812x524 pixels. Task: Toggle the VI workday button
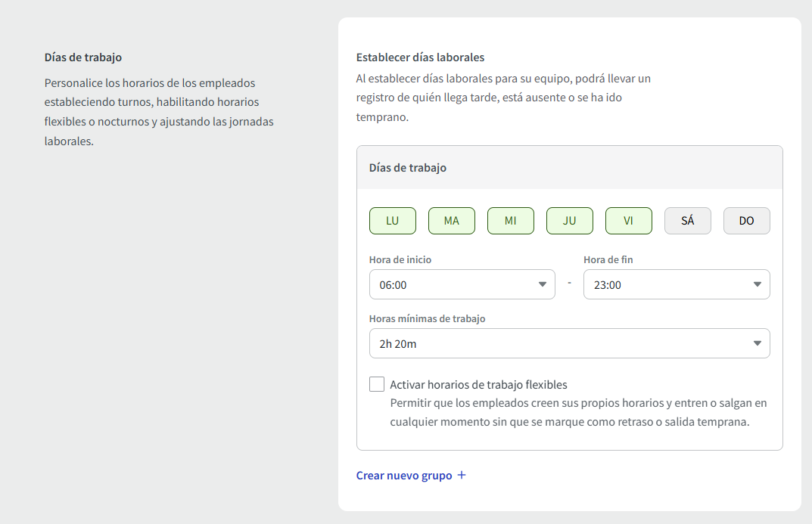click(628, 221)
